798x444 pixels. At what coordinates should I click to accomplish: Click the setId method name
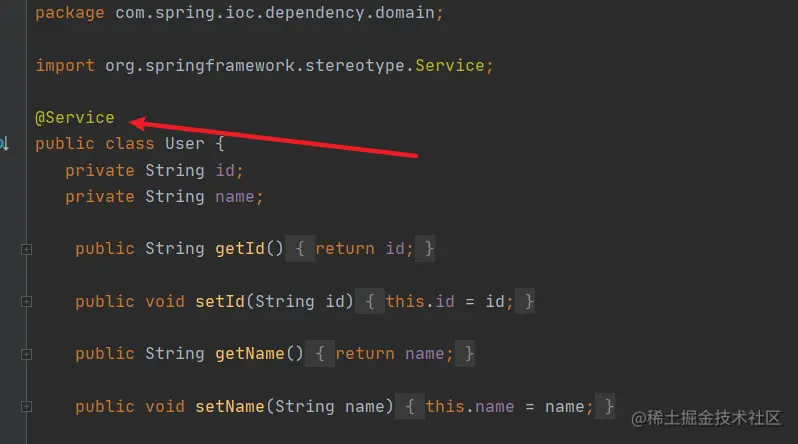pyautogui.click(x=220, y=301)
